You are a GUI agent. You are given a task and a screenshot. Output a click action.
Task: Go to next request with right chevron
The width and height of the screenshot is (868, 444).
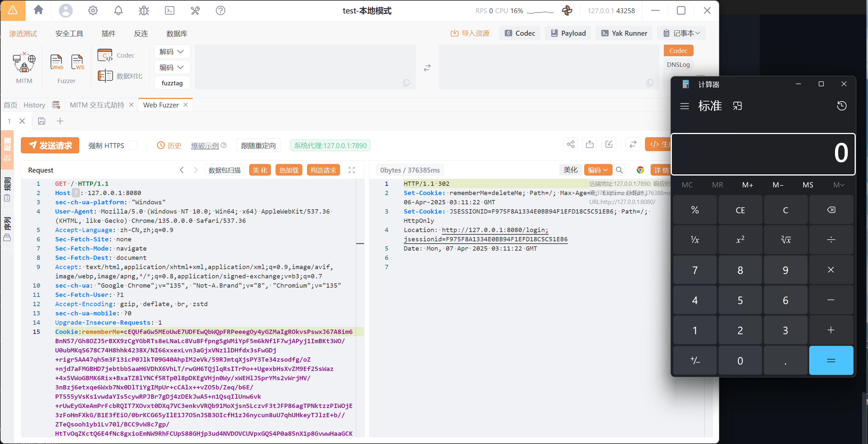tap(195, 170)
